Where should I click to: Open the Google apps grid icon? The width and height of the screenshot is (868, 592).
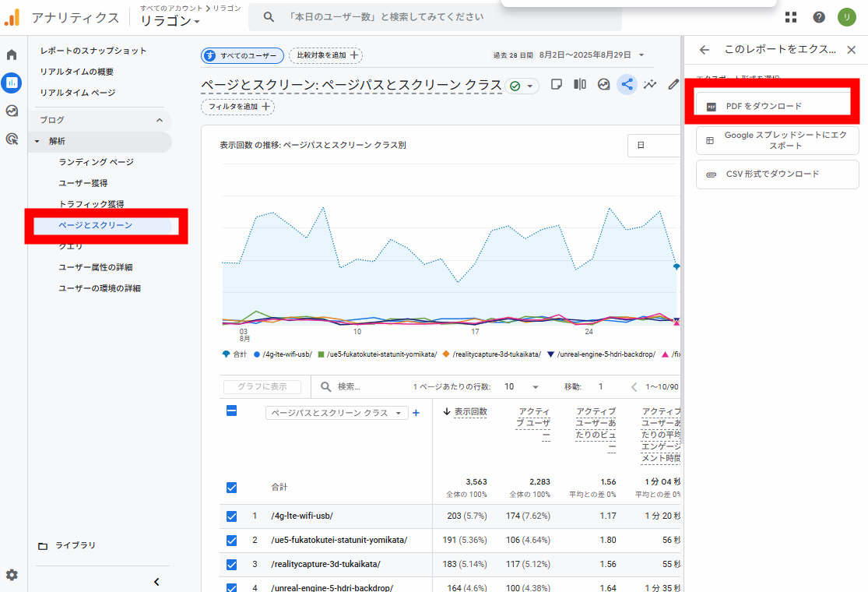click(x=791, y=17)
